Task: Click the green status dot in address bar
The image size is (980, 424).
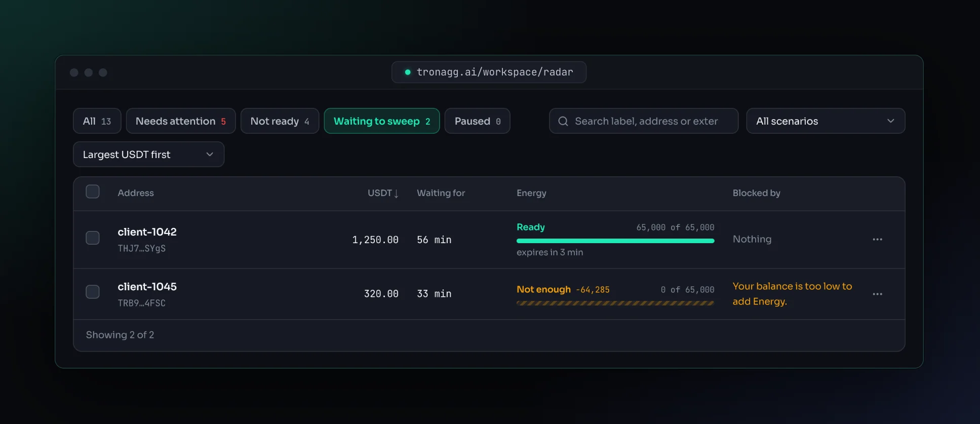Action: point(408,72)
